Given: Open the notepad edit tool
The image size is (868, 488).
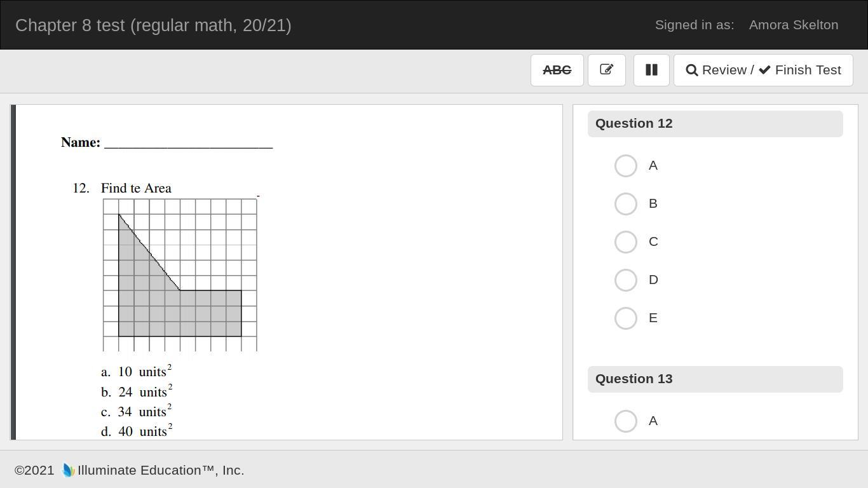Looking at the screenshot, I should point(606,70).
